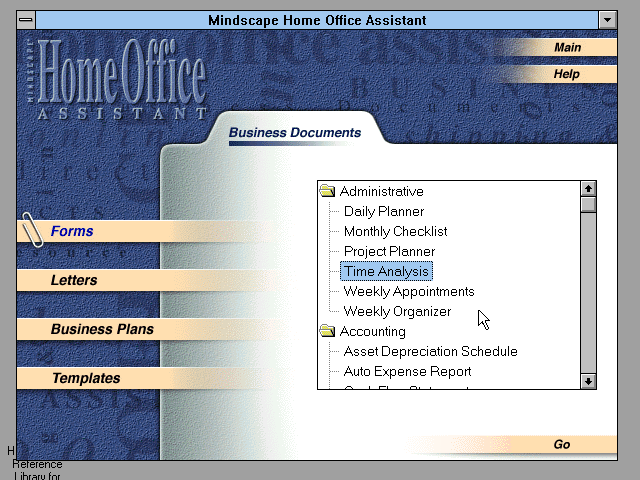Open Help
The height and width of the screenshot is (480, 640).
click(x=567, y=74)
